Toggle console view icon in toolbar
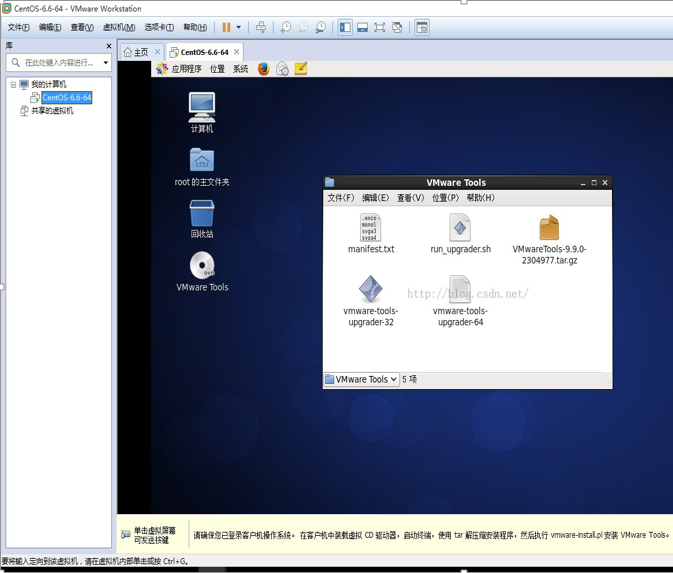The width and height of the screenshot is (673, 573). tap(422, 27)
